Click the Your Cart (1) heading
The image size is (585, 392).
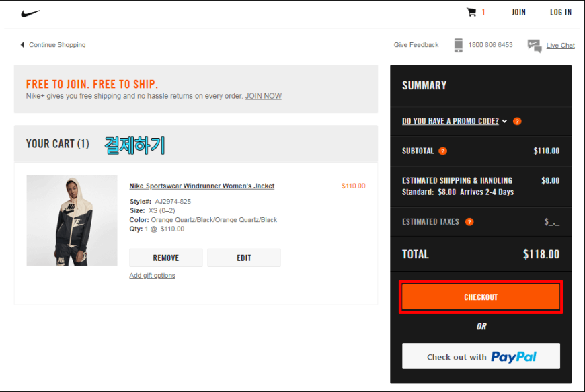(x=57, y=144)
